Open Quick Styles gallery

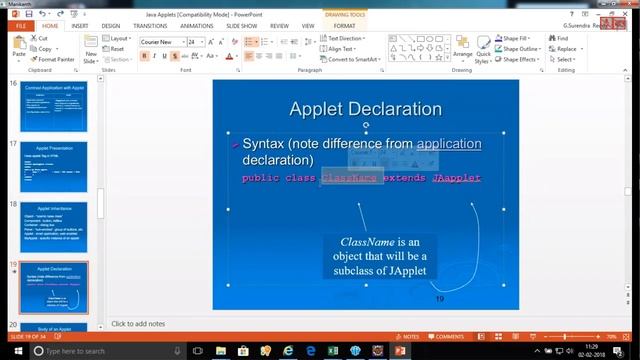point(483,49)
